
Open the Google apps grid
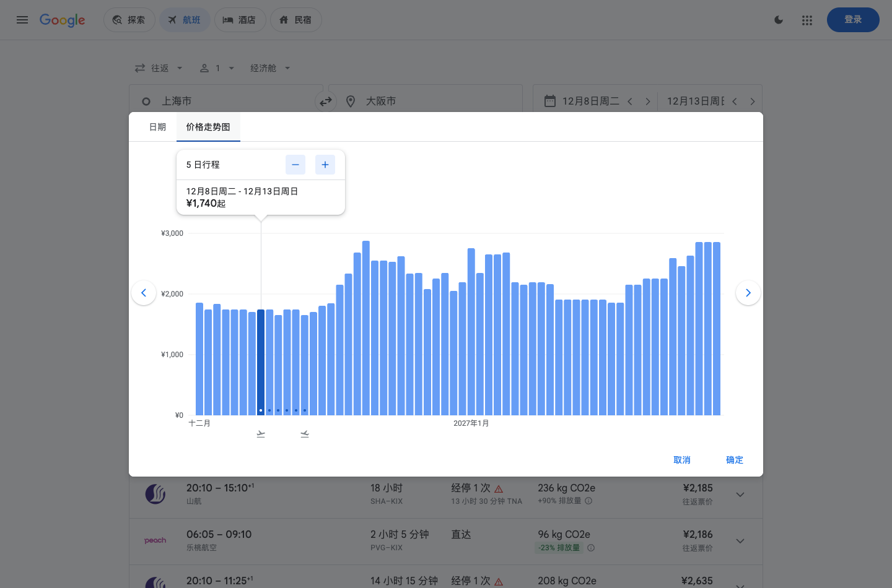point(807,20)
